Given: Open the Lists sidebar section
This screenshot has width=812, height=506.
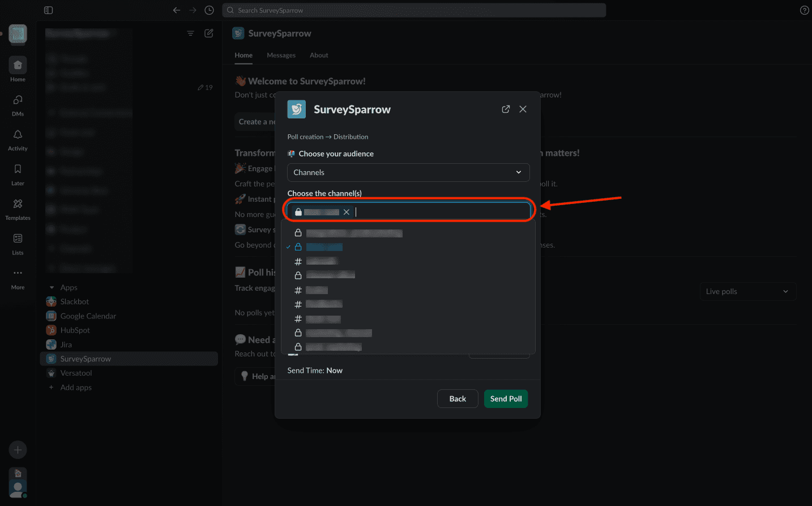Looking at the screenshot, I should (x=18, y=243).
